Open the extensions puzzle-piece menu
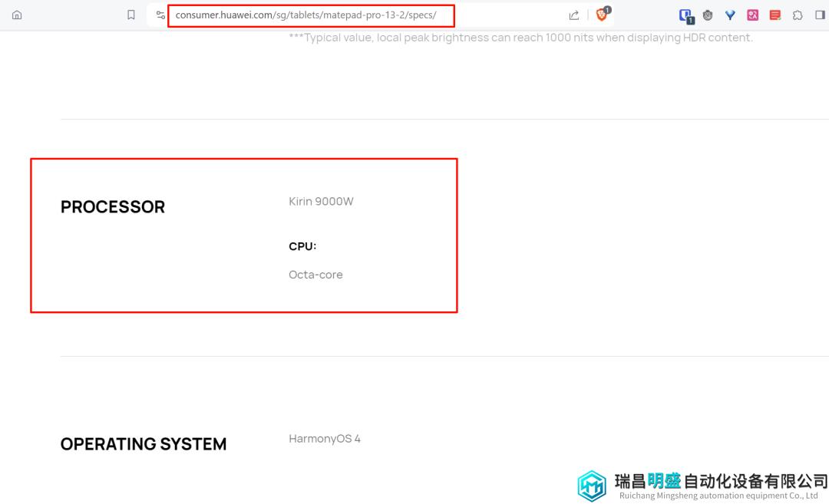Screen dimensions: 829x504 point(798,15)
